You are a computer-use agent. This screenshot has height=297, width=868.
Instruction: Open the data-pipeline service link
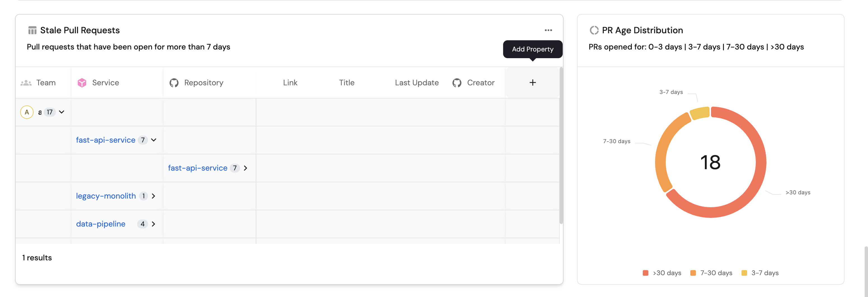(x=100, y=224)
